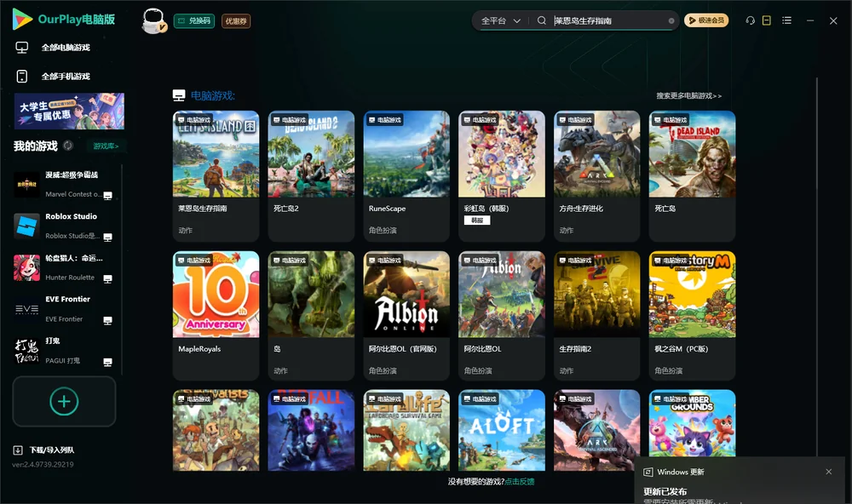This screenshot has width=852, height=504.
Task: Select MapleRoyals game card
Action: 216,316
